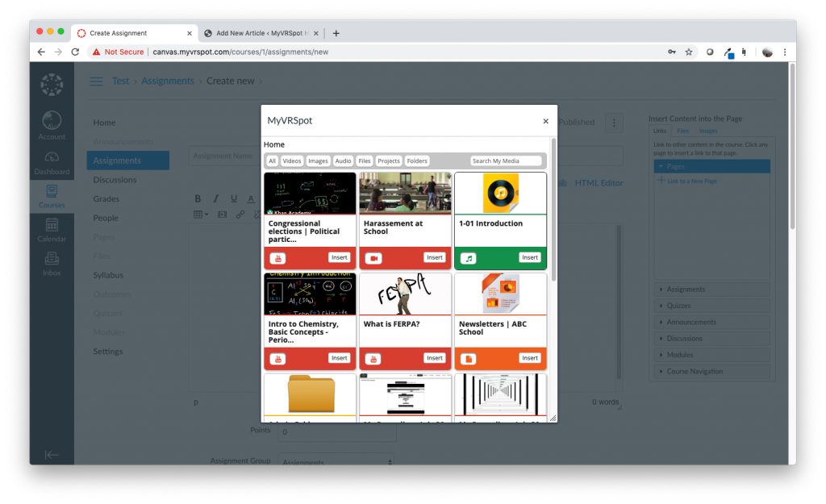826x504 pixels.
Task: Insert the Harassement at School video
Action: coord(435,257)
